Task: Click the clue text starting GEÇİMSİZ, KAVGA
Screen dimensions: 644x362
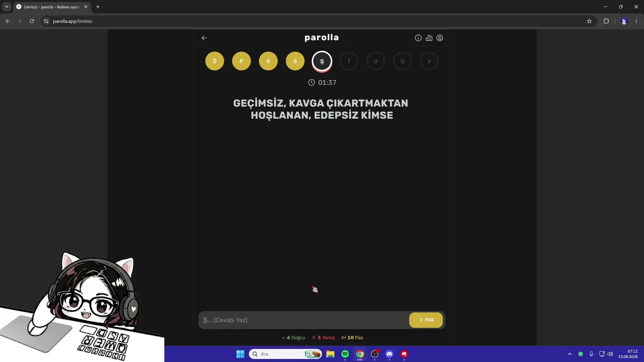Action: 321,109
